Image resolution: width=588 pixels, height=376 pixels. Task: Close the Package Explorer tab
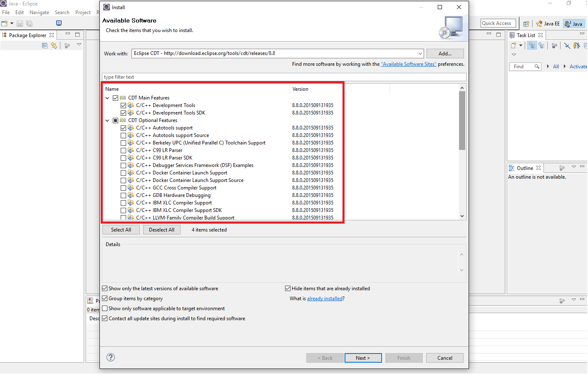pos(52,35)
